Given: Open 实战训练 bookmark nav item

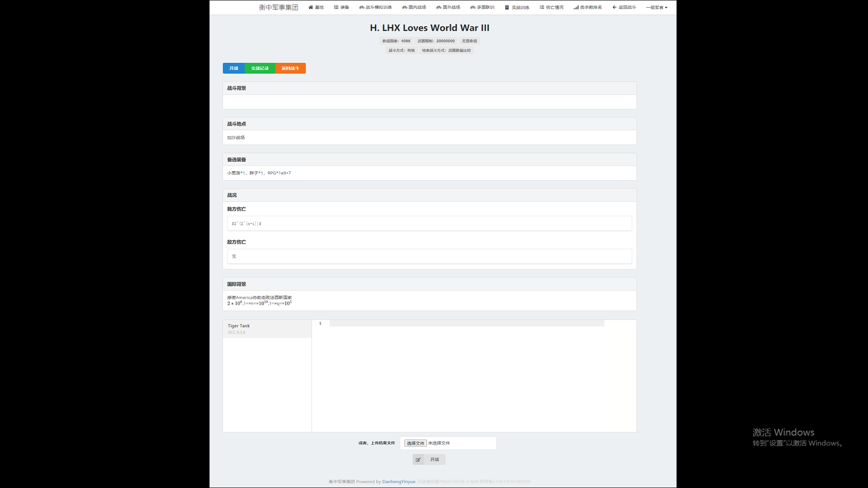Looking at the screenshot, I should 517,7.
